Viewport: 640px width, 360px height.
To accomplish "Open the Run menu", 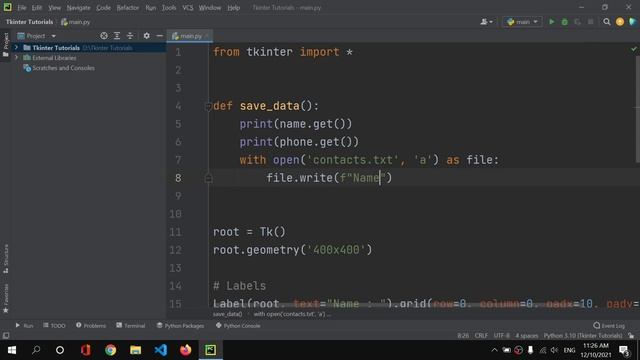I will pyautogui.click(x=151, y=8).
